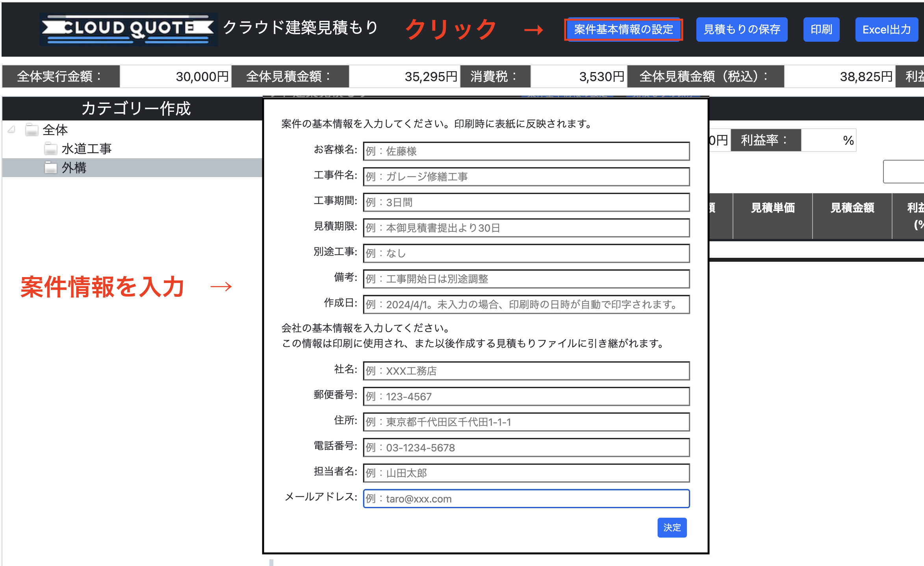Open 案件基本情報の設定 button
924x566 pixels.
coord(623,30)
